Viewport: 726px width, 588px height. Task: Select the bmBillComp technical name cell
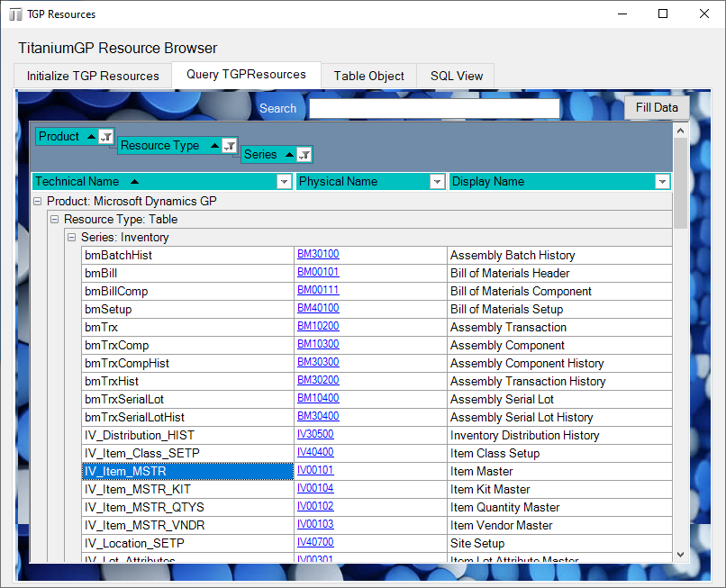pyautogui.click(x=187, y=291)
